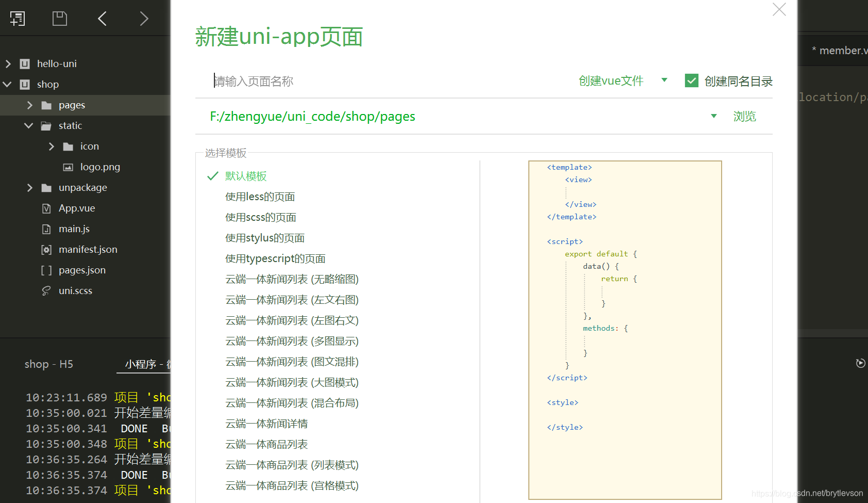Image resolution: width=868 pixels, height=503 pixels.
Task: Select the 使用less的页面 template
Action: (260, 197)
